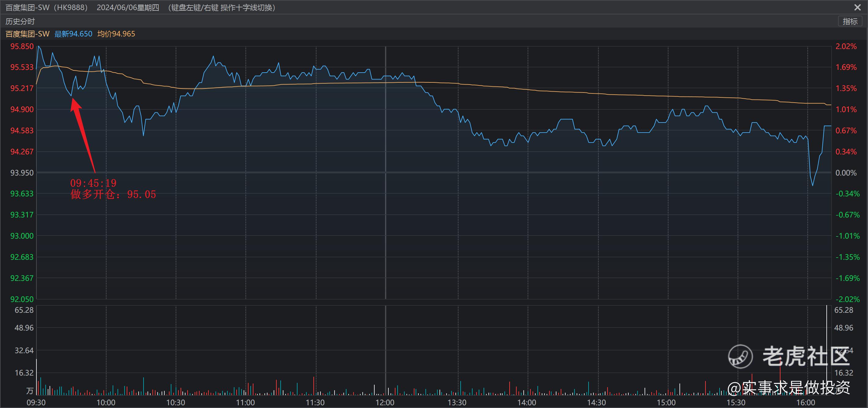868x408 pixels.
Task: Click the 百度集团-SW legend label
Action: [x=27, y=34]
